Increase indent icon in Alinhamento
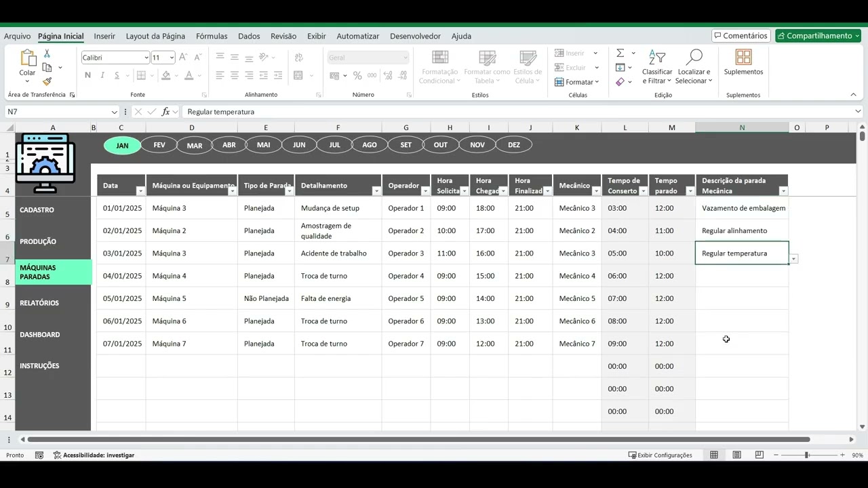The image size is (868, 488). click(279, 75)
